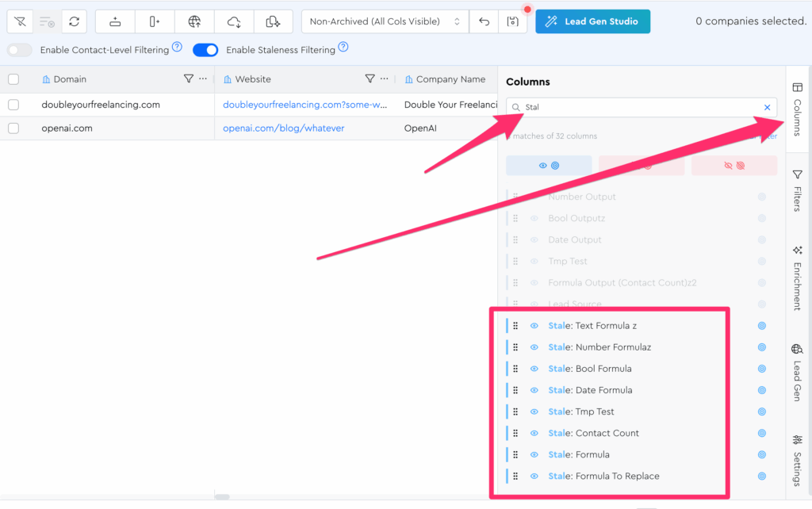Click the cloud download toolbar icon
This screenshot has height=509, width=812.
(x=234, y=21)
